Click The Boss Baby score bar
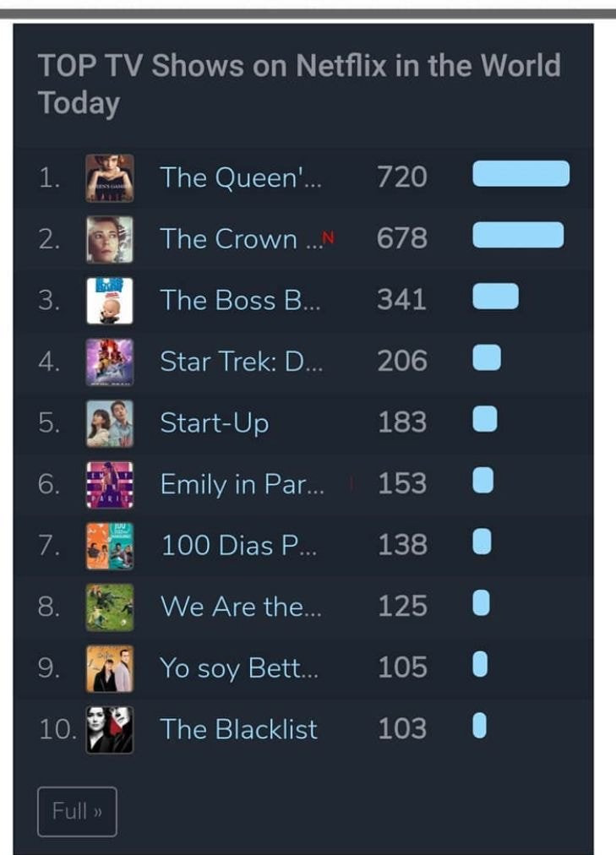Screen dimensions: 616x855 (495, 297)
